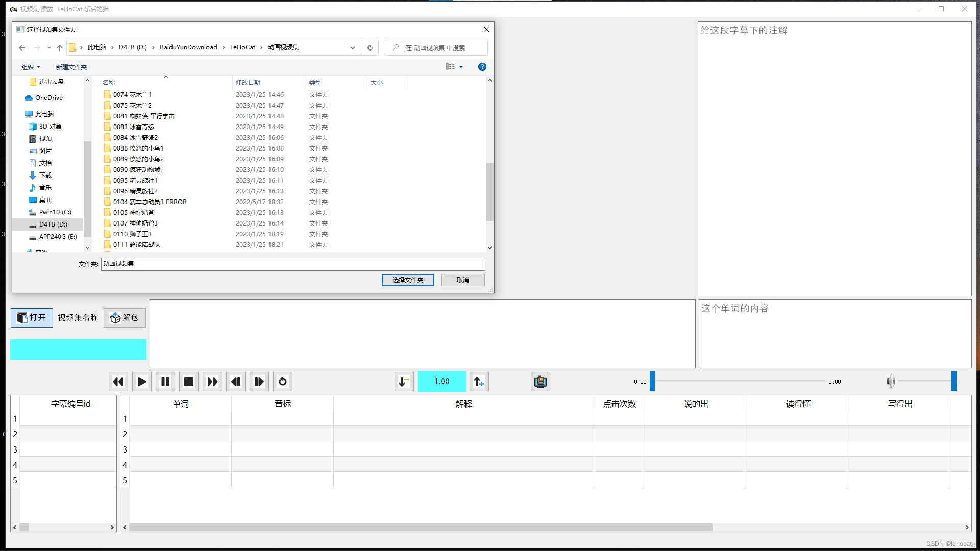980x551 pixels.
Task: Click the 文件夹 name input field
Action: click(293, 264)
